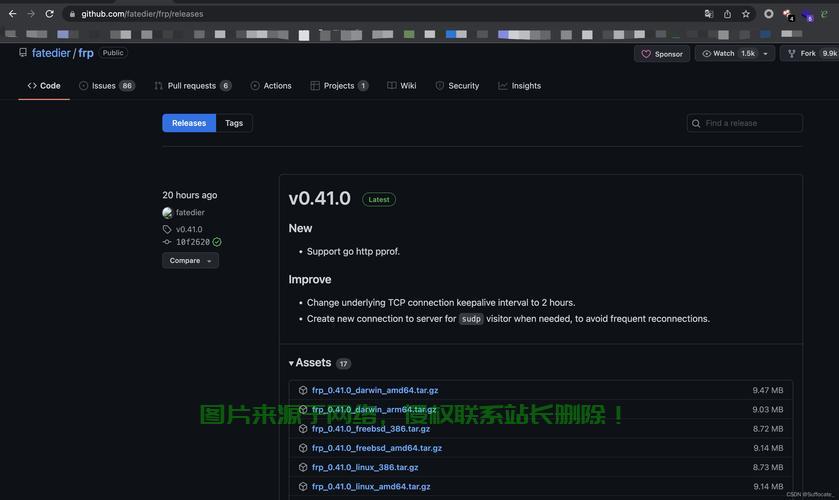Click the 8.72 MB size text
This screenshot has height=500, width=839.
(x=768, y=429)
